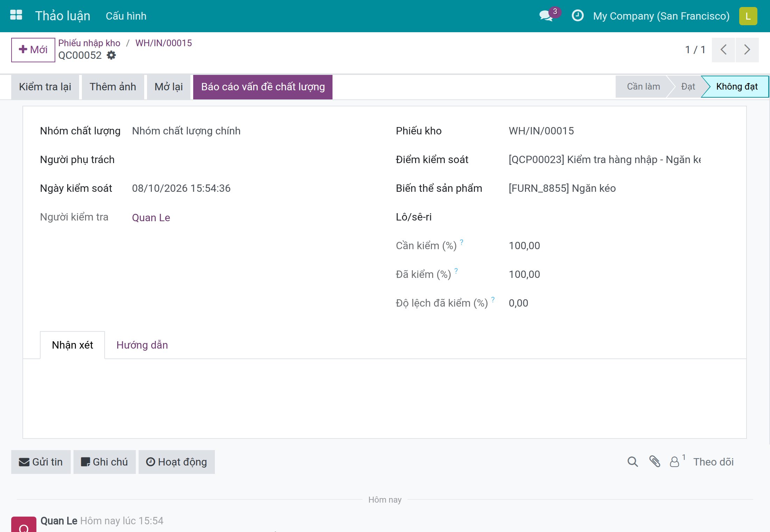Image resolution: width=770 pixels, height=532 pixels.
Task: Open gear actions menu next to QC00052
Action: [111, 55]
